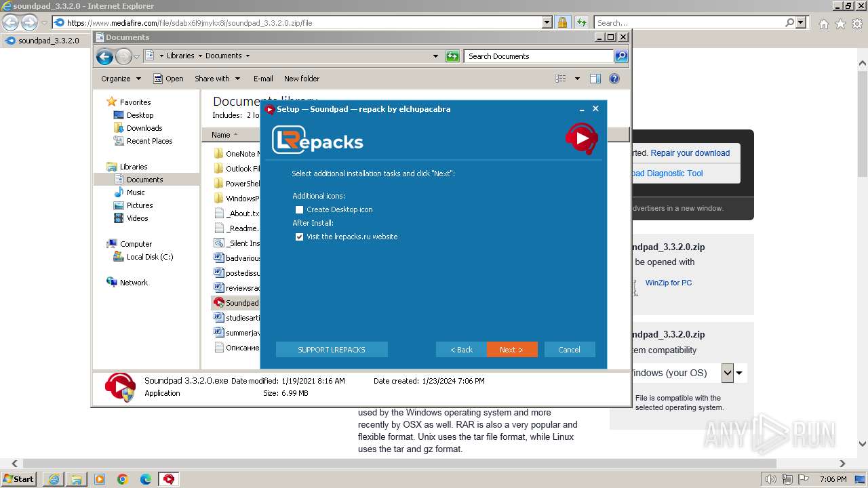Check the Create Desktop icon checkbox
Image resolution: width=868 pixels, height=488 pixels.
coord(299,209)
